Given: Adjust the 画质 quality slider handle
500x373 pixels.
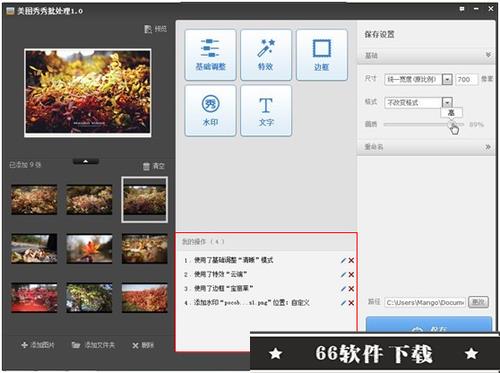Looking at the screenshot, I should coord(453,124).
